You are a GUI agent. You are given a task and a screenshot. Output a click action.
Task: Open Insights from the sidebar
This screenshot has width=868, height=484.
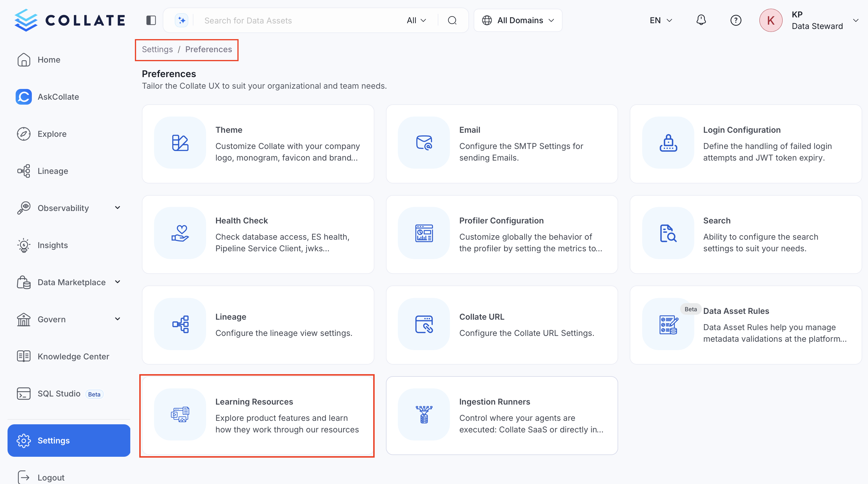click(x=53, y=245)
